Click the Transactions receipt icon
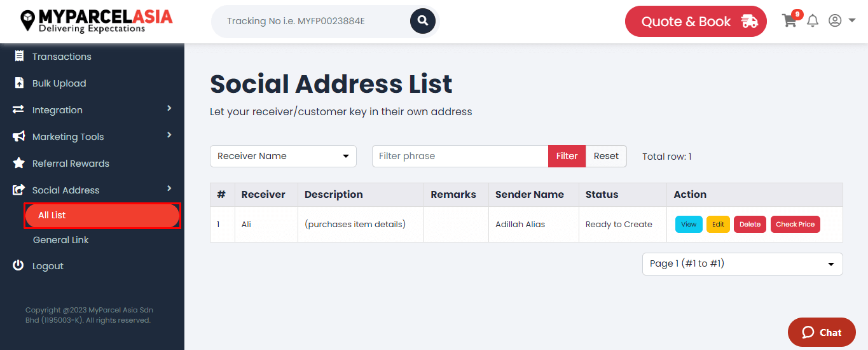868x350 pixels. (19, 56)
